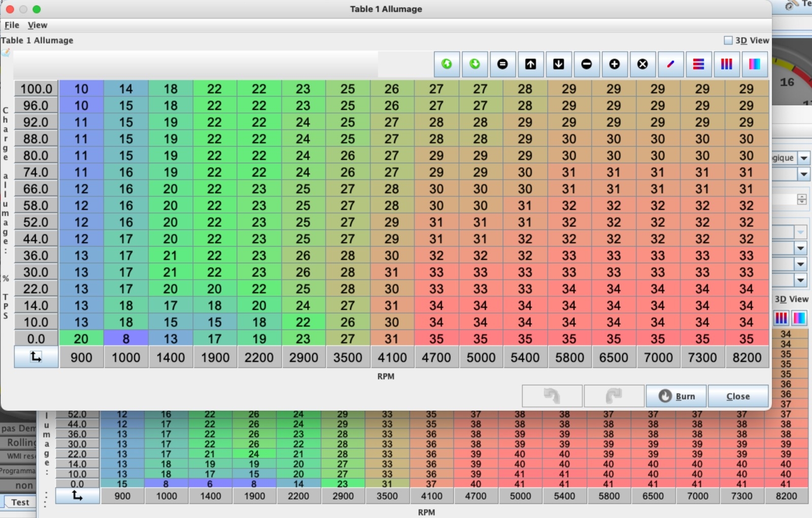Screen dimensions: 812x518
Task: Click the horizontal stripes interpolate icon
Action: tap(698, 64)
